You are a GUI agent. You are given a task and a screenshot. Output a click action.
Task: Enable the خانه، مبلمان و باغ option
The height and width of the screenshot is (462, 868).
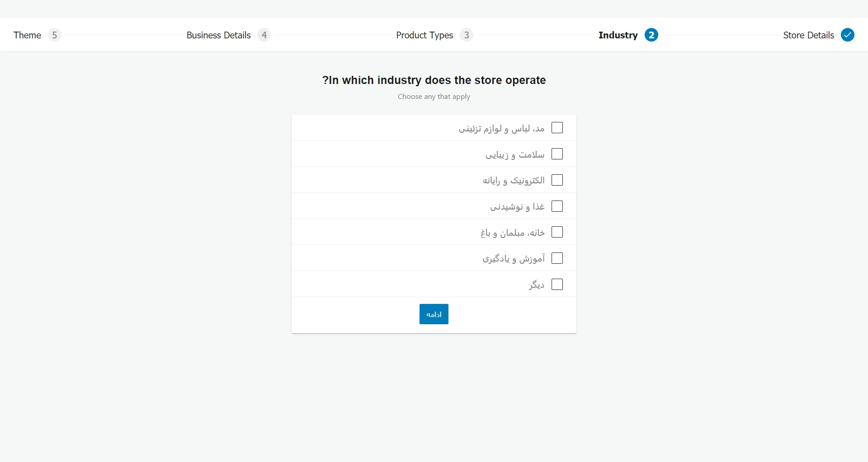[558, 232]
